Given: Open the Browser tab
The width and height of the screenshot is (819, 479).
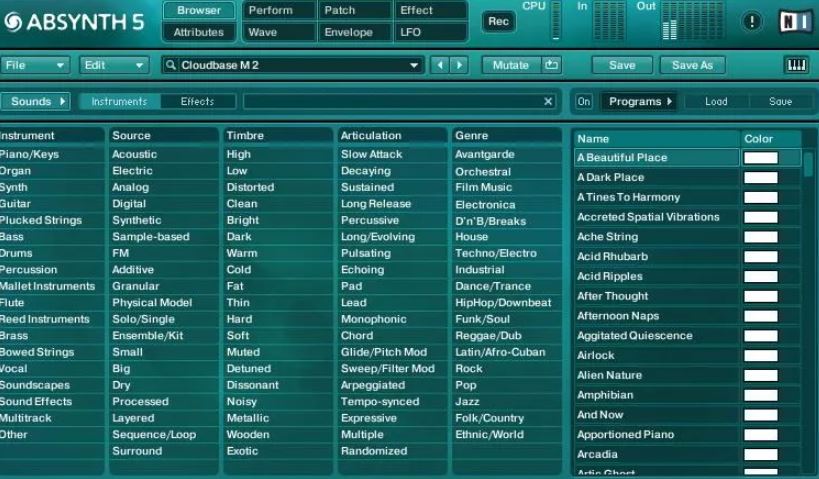Looking at the screenshot, I should click(x=198, y=10).
